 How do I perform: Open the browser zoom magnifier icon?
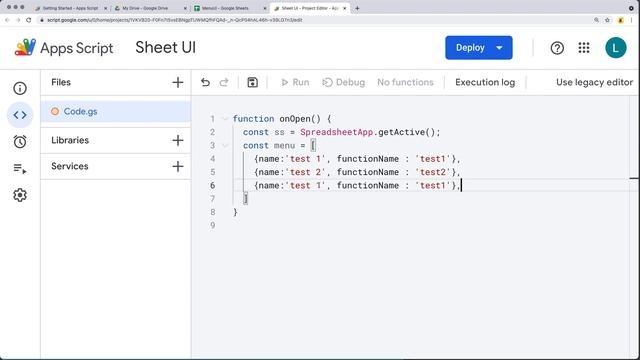pyautogui.click(x=596, y=20)
